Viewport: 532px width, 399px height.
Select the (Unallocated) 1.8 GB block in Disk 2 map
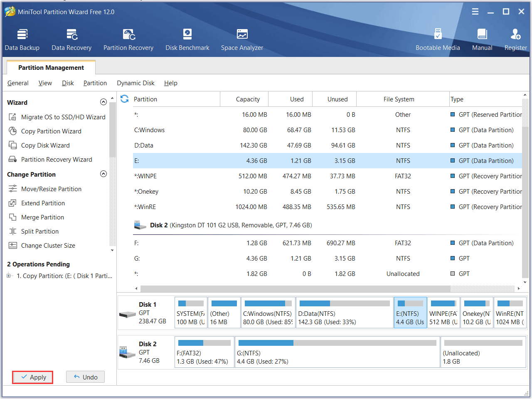point(483,352)
